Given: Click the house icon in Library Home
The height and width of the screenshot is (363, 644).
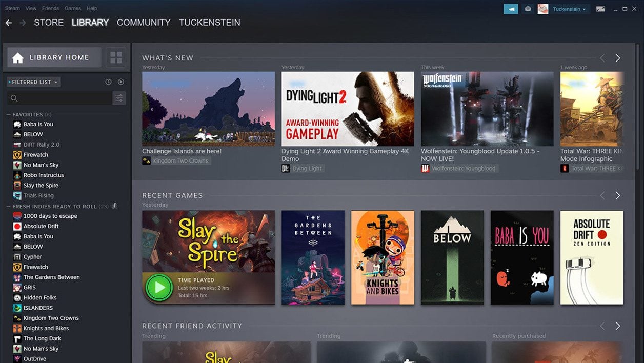Looking at the screenshot, I should point(18,57).
